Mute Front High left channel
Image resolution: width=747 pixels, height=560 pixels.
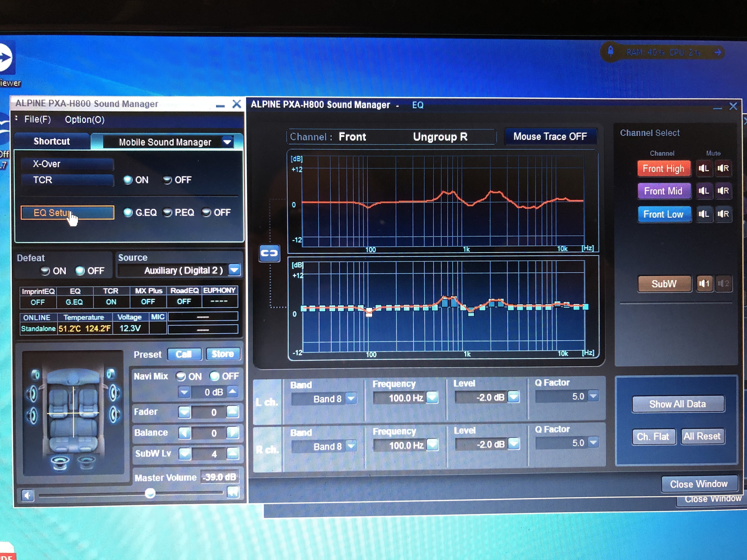[704, 168]
